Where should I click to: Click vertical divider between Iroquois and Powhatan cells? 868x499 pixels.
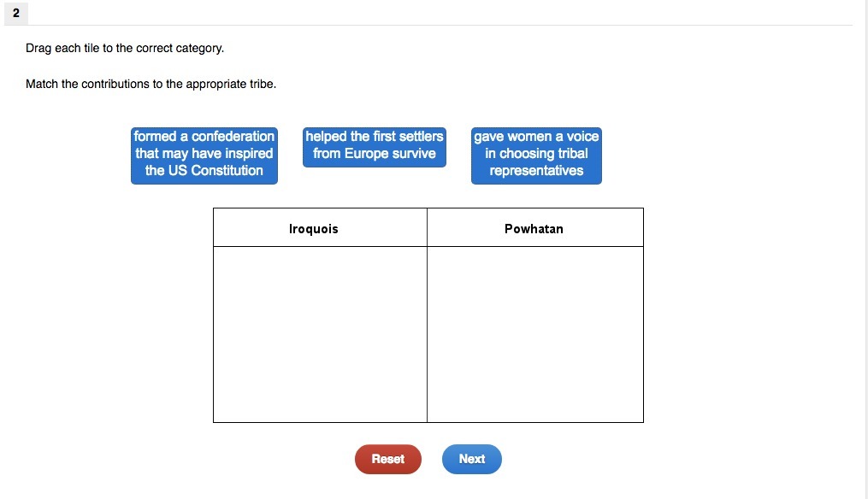427,333
